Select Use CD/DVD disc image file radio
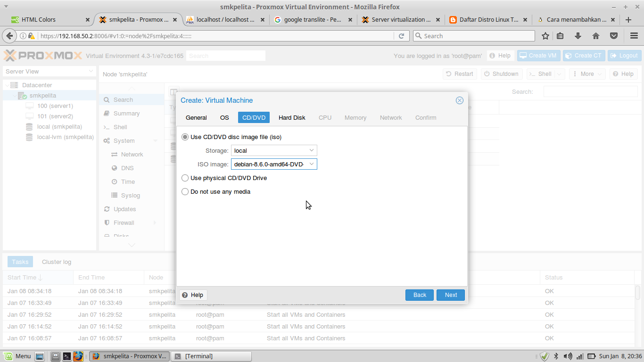Image resolution: width=644 pixels, height=362 pixels. 185,137
